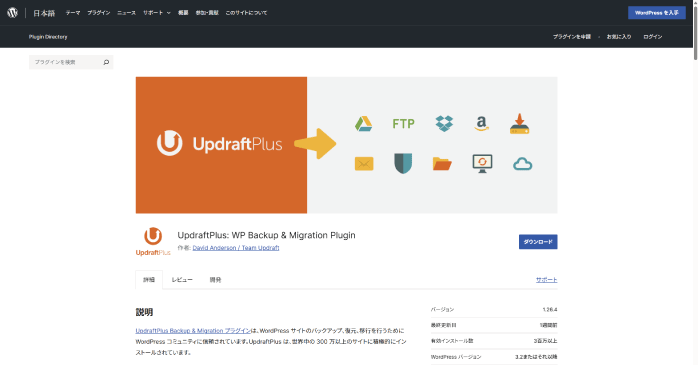
Task: Open the ニュース menu item
Action: [126, 13]
